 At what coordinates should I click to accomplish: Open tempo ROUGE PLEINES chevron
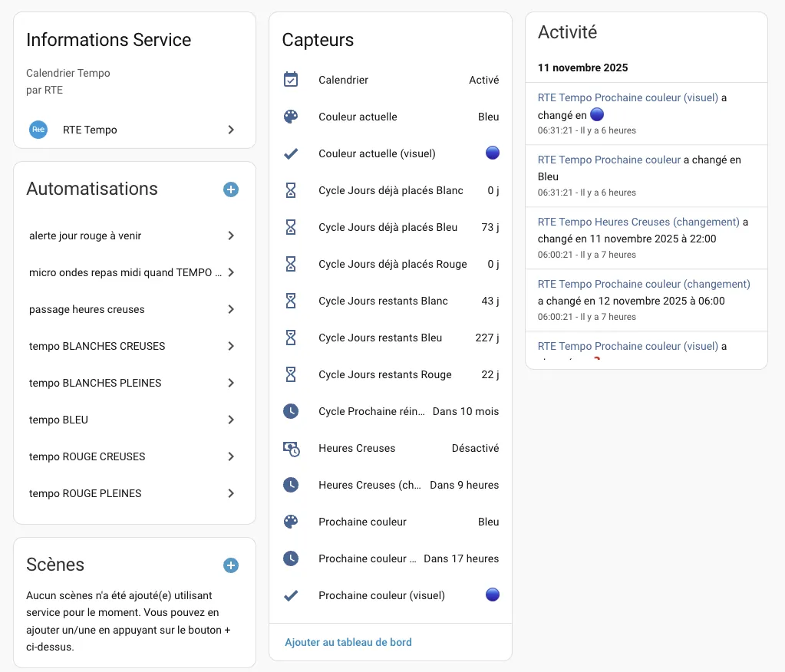point(231,493)
